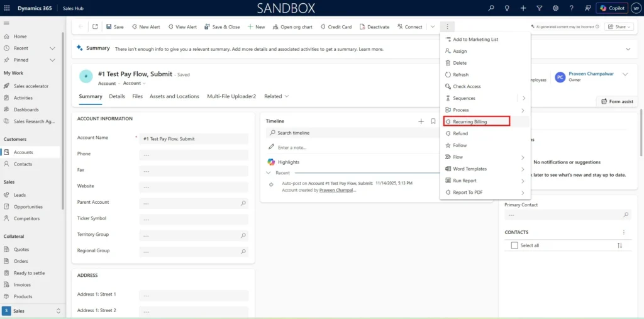Expand header chevron beside Owner
The image size is (644, 319).
coord(625,74)
